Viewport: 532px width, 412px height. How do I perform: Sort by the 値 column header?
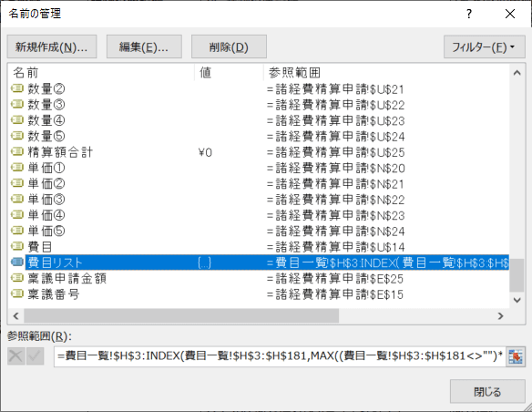tap(229, 72)
